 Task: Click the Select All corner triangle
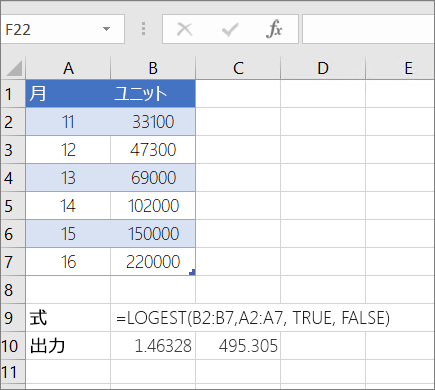[14, 68]
